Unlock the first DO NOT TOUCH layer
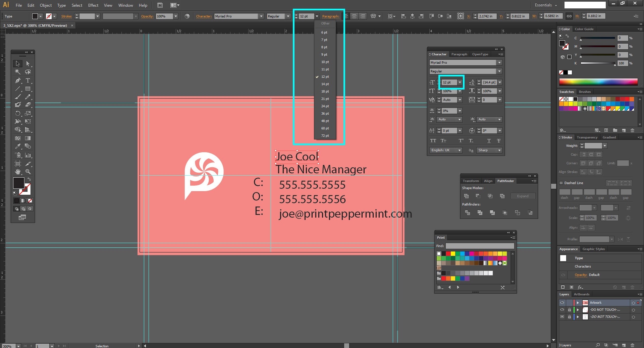This screenshot has width=644, height=348. click(569, 310)
